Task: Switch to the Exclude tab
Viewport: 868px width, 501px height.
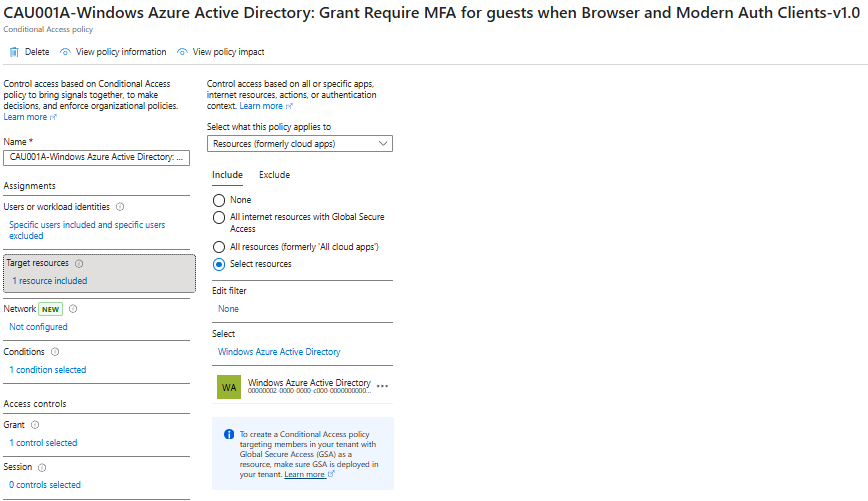Action: coord(274,175)
